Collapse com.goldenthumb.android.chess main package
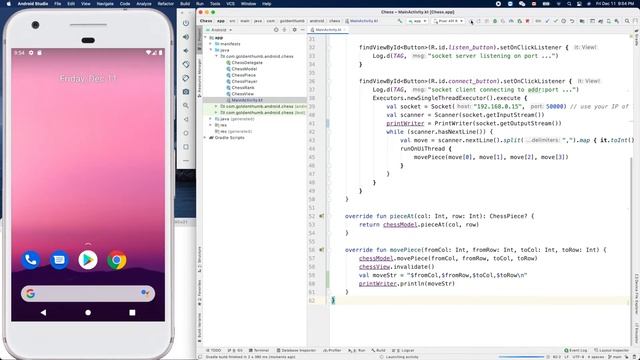Image resolution: width=640 pixels, height=360 pixels. [x=216, y=56]
